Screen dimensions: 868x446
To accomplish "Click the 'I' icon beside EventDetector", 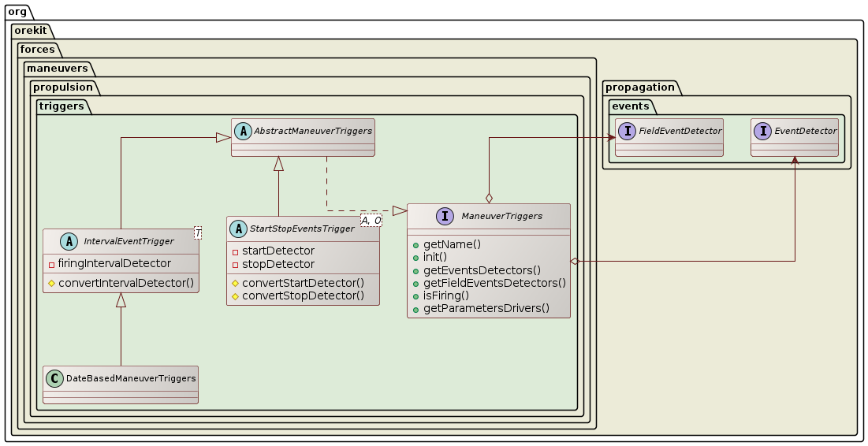I will coord(763,131).
